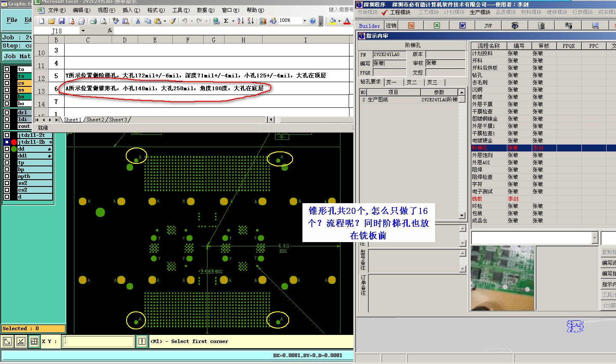Select the 生产模块 module menu
Viewport: 616px width, 364px height.
480,12
